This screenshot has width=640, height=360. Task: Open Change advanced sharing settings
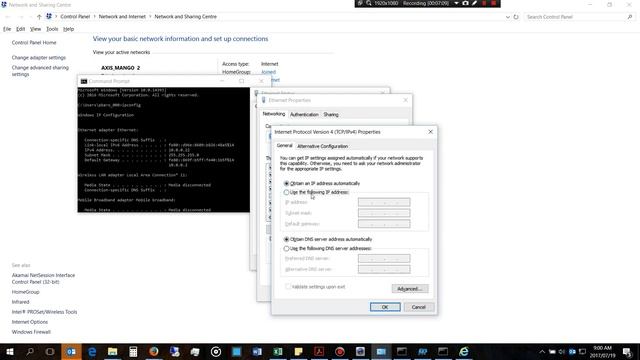click(x=40, y=71)
